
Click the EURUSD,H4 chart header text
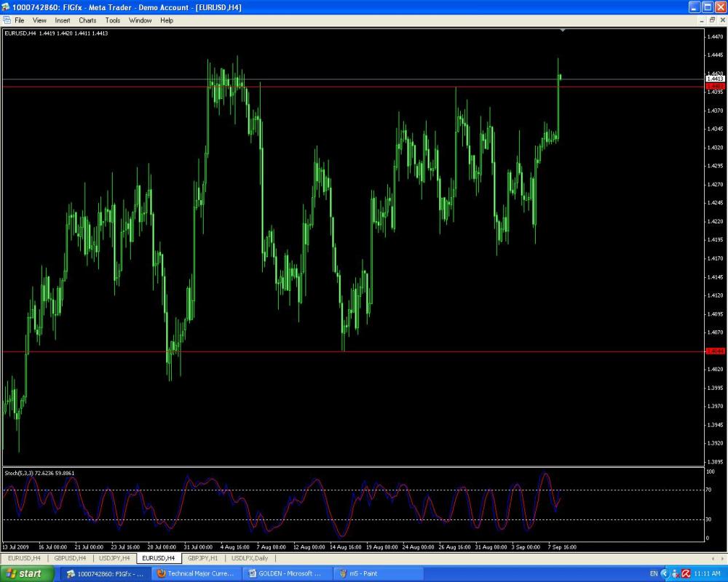click(x=56, y=33)
